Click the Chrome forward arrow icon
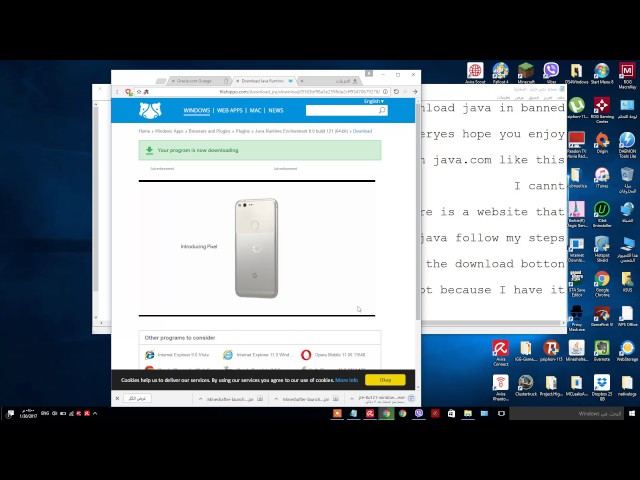 coord(415,92)
